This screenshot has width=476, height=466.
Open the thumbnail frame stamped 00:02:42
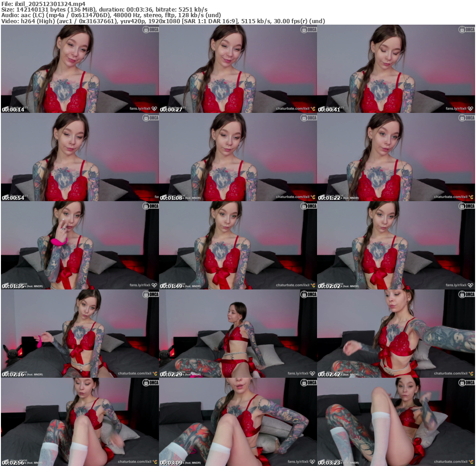pos(396,334)
